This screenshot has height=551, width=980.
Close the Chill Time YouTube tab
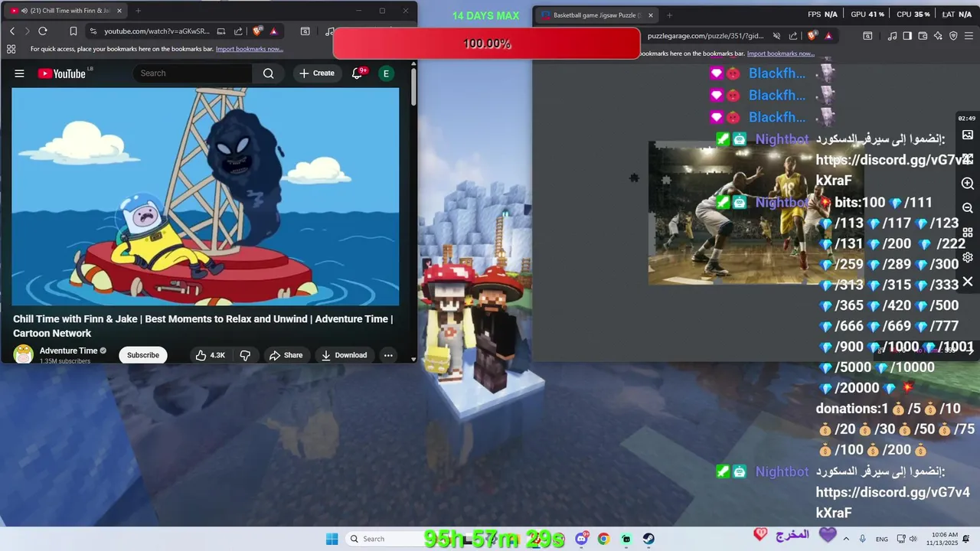click(119, 11)
